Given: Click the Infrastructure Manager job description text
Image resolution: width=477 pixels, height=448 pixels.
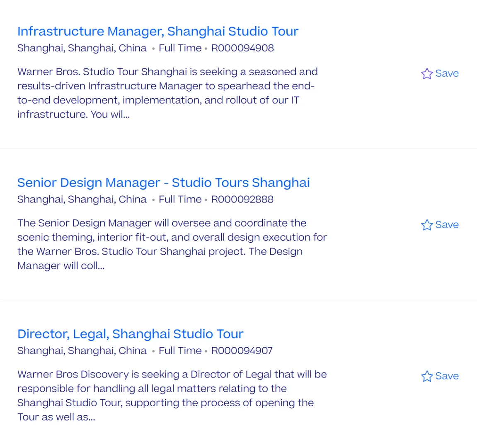Looking at the screenshot, I should [x=167, y=93].
